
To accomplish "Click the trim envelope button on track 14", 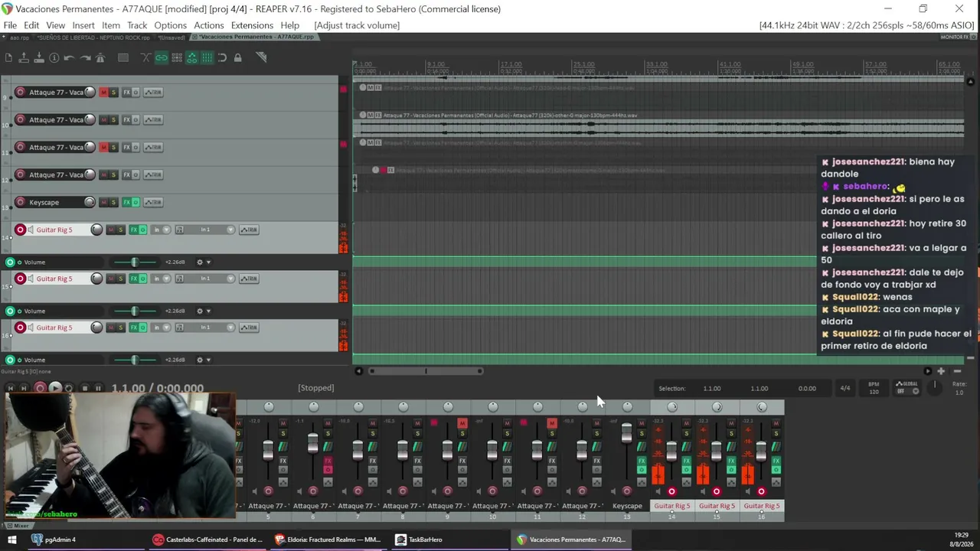I will 249,230.
